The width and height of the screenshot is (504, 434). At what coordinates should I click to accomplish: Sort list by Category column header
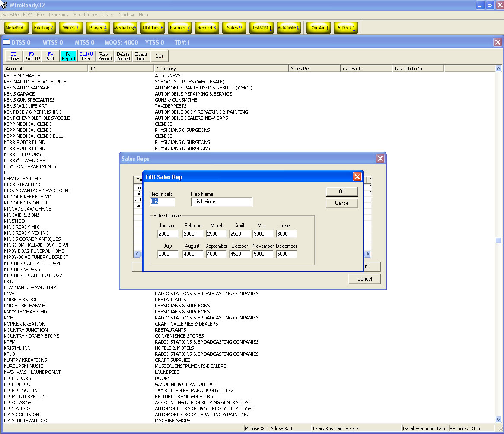click(x=221, y=69)
